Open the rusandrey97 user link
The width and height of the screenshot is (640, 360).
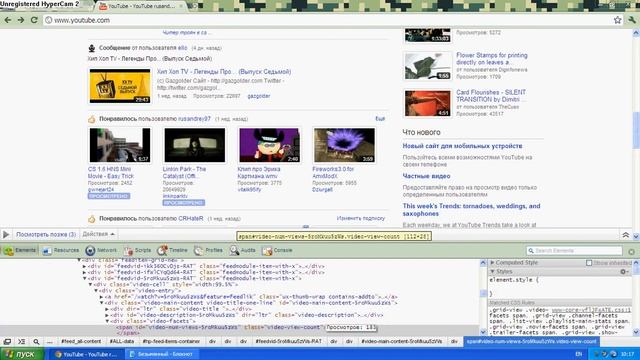pyautogui.click(x=194, y=119)
